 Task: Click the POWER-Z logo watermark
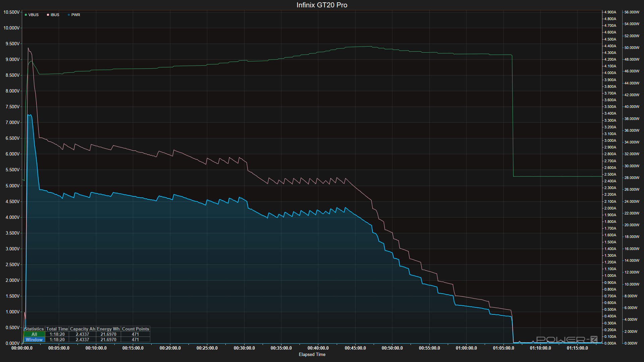tap(567, 340)
